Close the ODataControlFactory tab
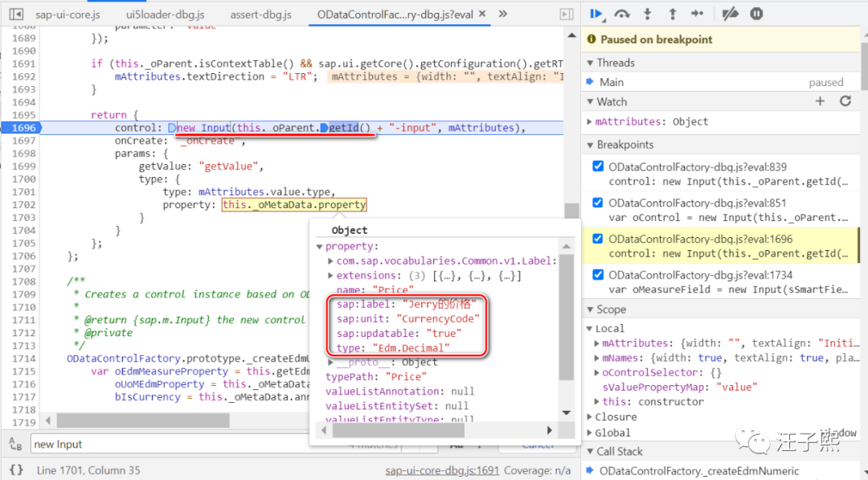 click(482, 14)
